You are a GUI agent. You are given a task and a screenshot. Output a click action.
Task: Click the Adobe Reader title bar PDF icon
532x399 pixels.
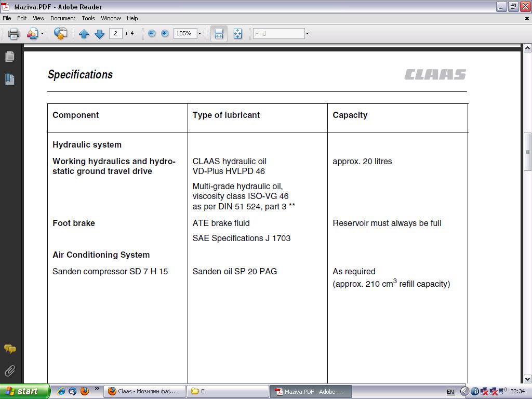(x=5, y=6)
